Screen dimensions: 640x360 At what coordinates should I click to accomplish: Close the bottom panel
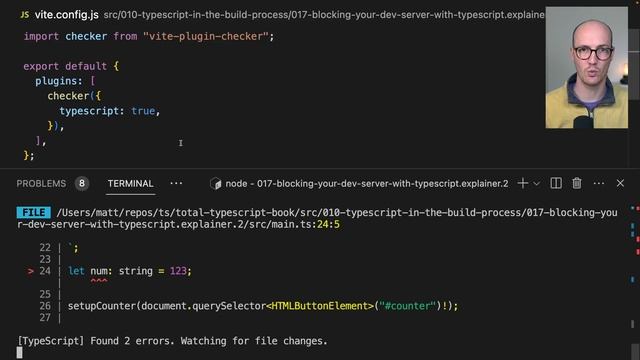pos(620,184)
